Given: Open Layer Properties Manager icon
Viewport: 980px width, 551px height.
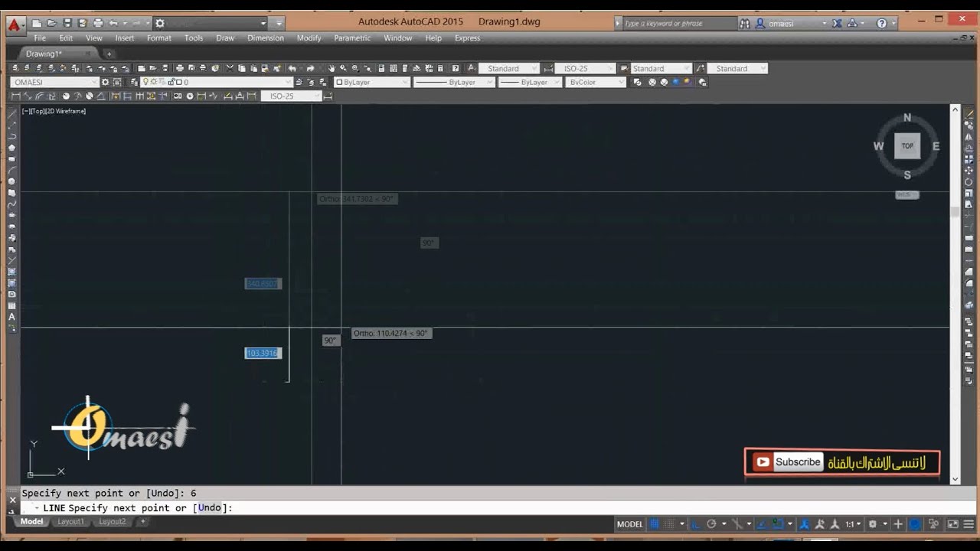Looking at the screenshot, I should pyautogui.click(x=133, y=82).
